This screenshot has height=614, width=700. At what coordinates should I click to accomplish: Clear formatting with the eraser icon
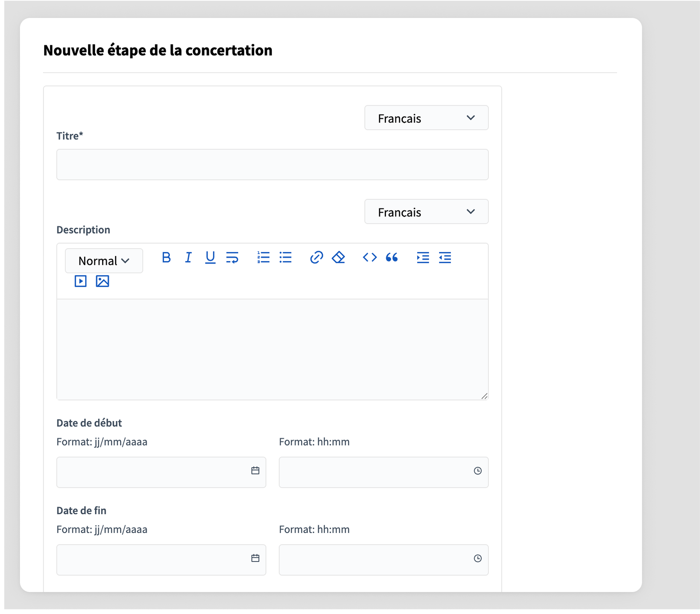point(338,257)
